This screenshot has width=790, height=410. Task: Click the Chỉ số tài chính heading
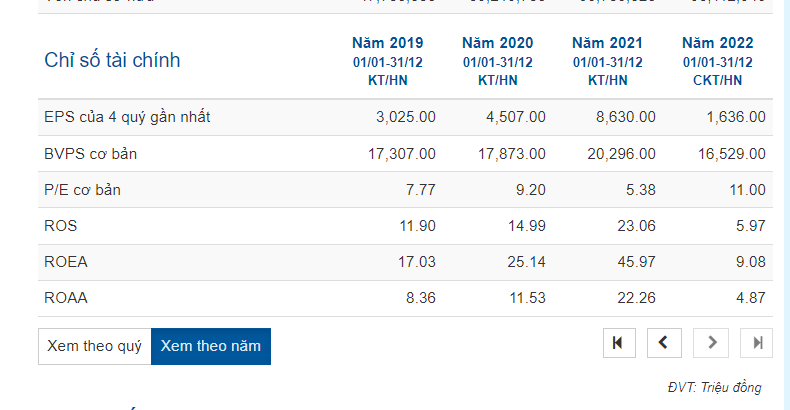coord(112,60)
